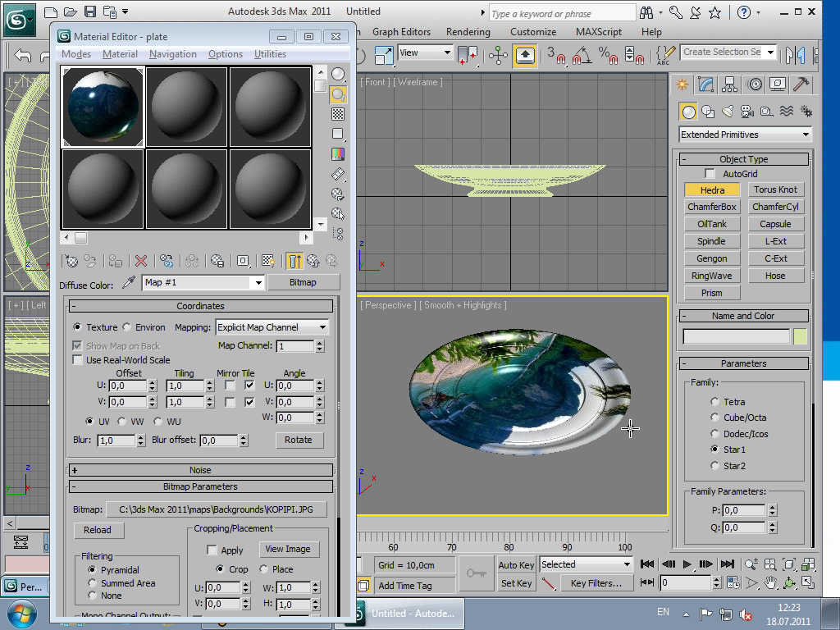Open the Hierarchy panel tab

[x=730, y=84]
